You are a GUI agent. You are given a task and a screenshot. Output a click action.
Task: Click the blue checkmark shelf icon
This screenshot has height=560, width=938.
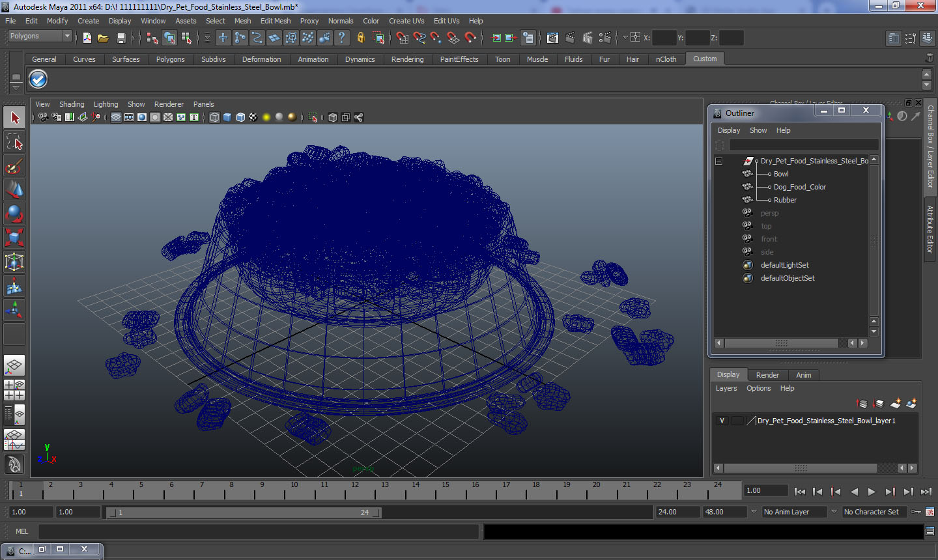38,79
